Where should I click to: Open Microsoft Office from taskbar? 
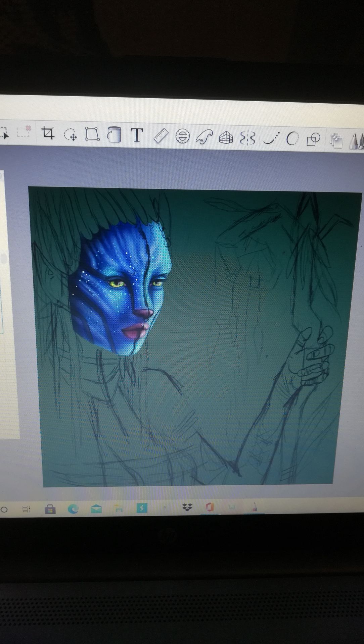pyautogui.click(x=210, y=507)
